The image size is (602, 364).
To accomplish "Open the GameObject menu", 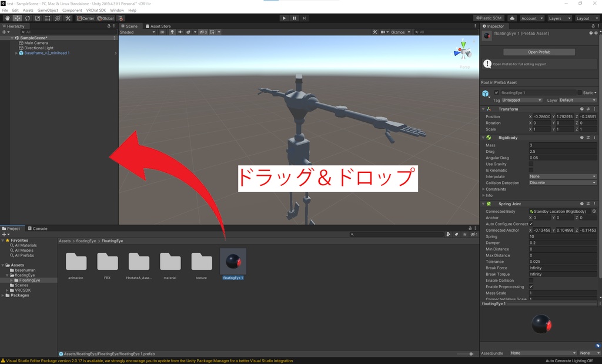I will coord(47,9).
